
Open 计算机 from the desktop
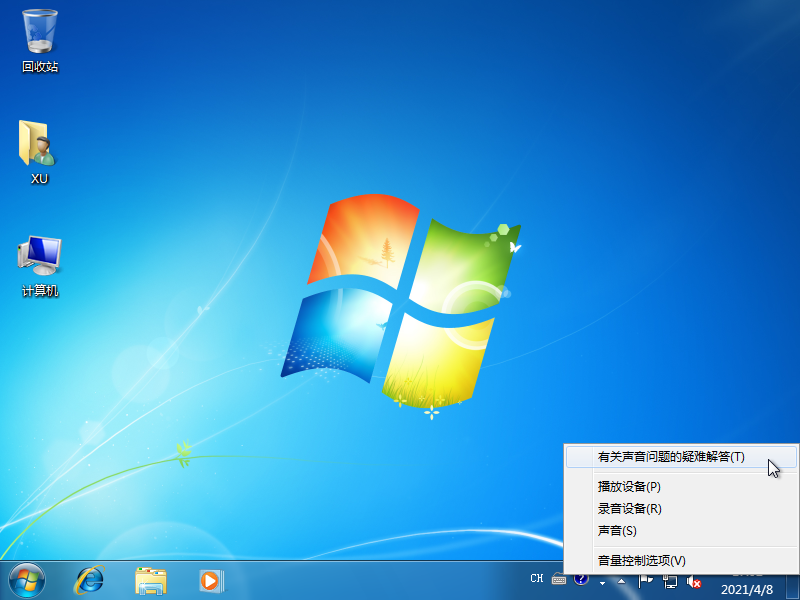(38, 253)
